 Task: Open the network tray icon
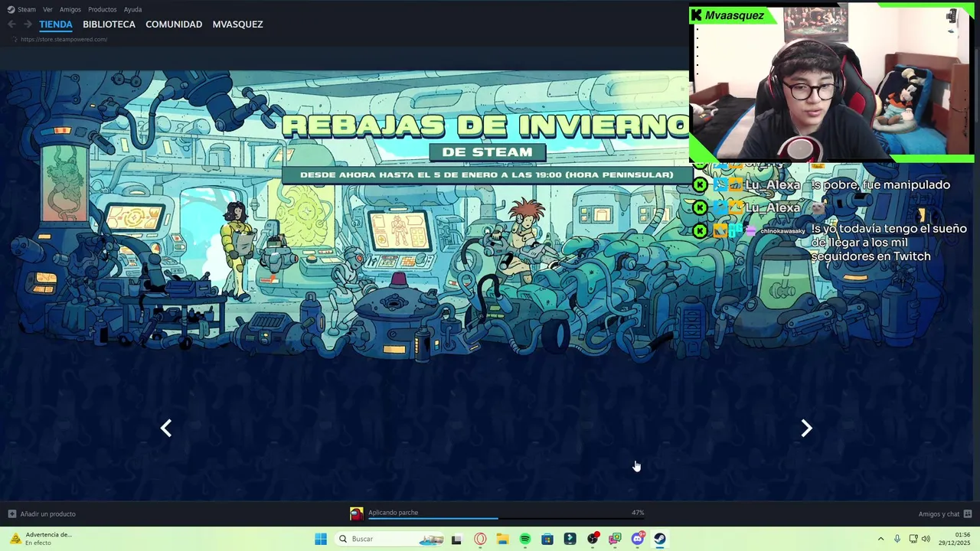click(913, 539)
